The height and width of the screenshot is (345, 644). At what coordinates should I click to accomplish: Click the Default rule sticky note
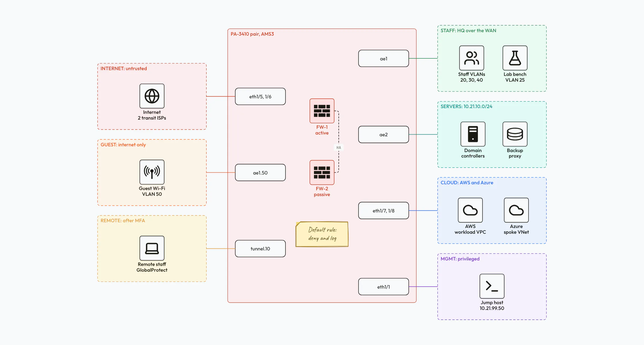click(x=322, y=234)
